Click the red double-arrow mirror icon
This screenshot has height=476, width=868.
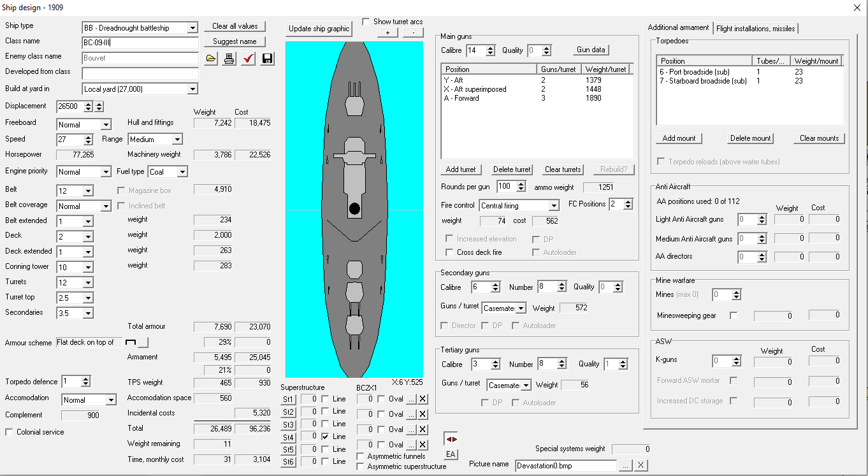click(x=451, y=440)
